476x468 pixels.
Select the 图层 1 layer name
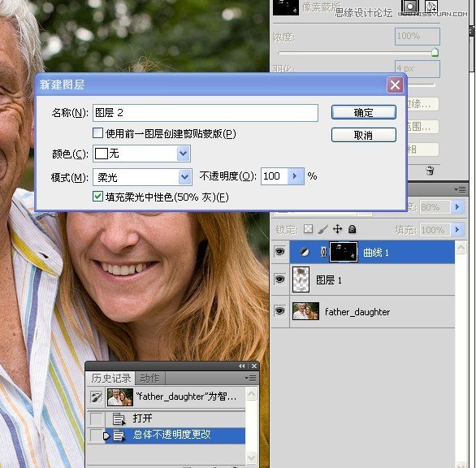coord(329,279)
